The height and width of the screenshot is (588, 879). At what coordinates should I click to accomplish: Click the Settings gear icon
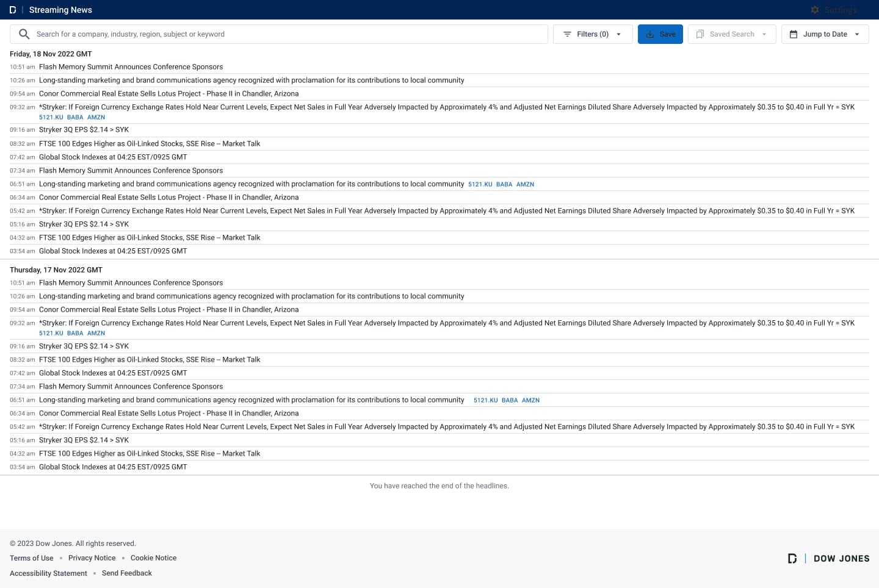(815, 10)
